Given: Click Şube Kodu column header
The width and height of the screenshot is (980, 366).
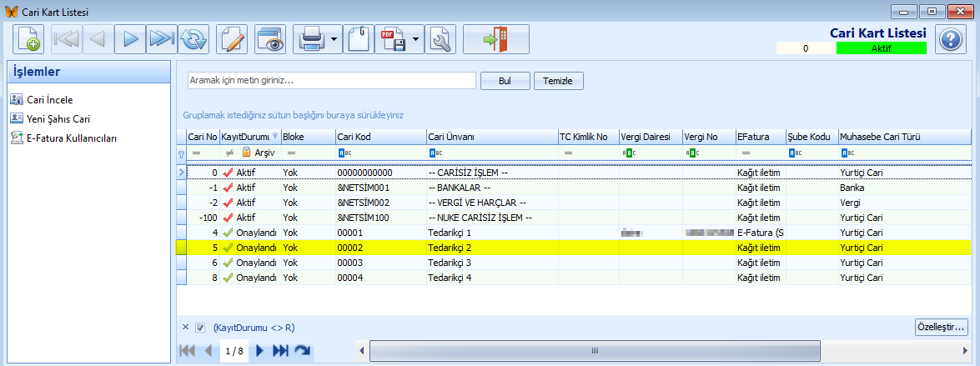Looking at the screenshot, I should [812, 137].
